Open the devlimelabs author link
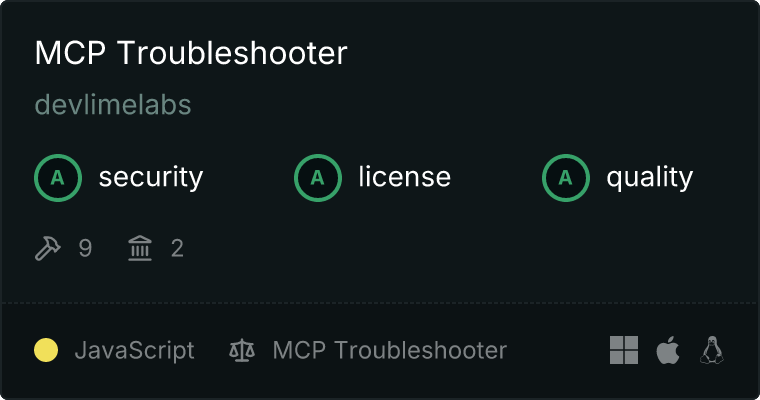This screenshot has height=400, width=760. click(x=113, y=105)
